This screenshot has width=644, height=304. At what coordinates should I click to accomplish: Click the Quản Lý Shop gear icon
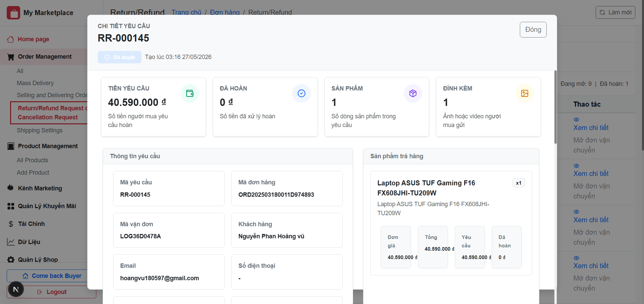(x=11, y=260)
